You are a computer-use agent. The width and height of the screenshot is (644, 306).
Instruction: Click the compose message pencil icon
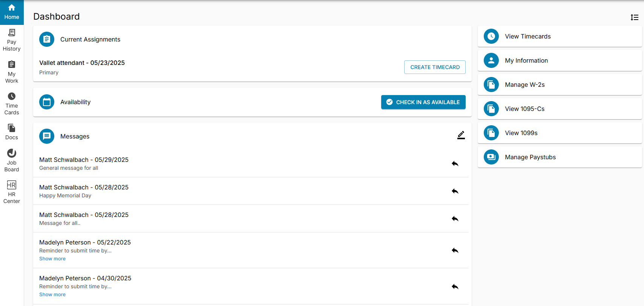[461, 135]
